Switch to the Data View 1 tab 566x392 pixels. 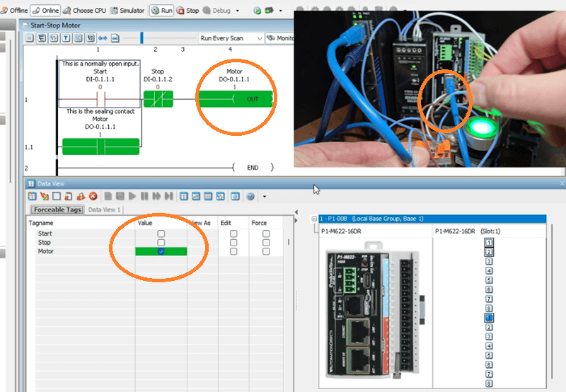(x=104, y=210)
